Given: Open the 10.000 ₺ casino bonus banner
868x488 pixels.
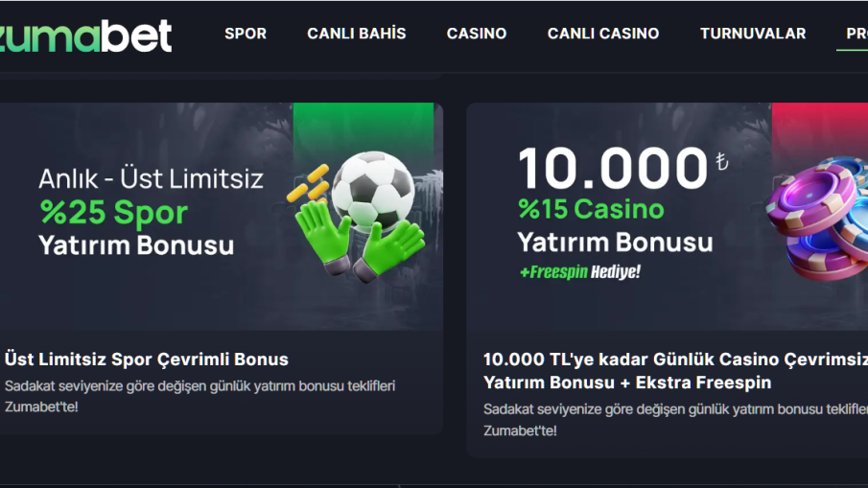Looking at the screenshot, I should tap(667, 217).
